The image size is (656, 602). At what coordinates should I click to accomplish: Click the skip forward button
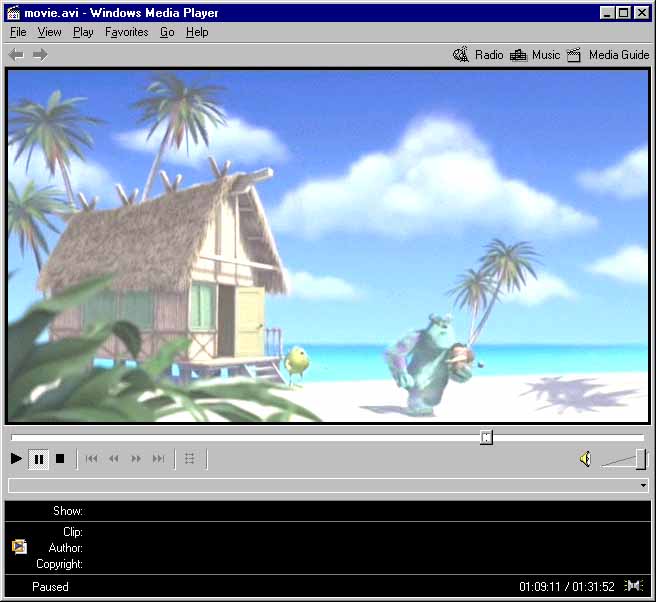pos(158,459)
